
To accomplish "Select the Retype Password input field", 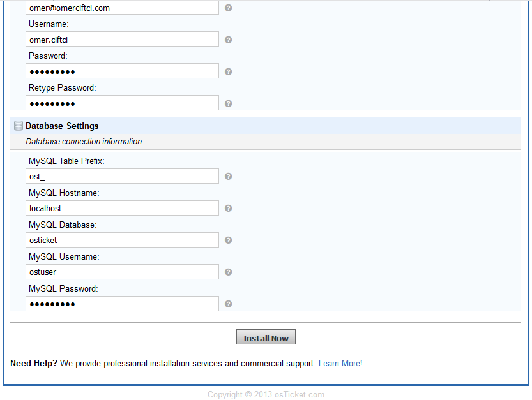I will (x=122, y=103).
